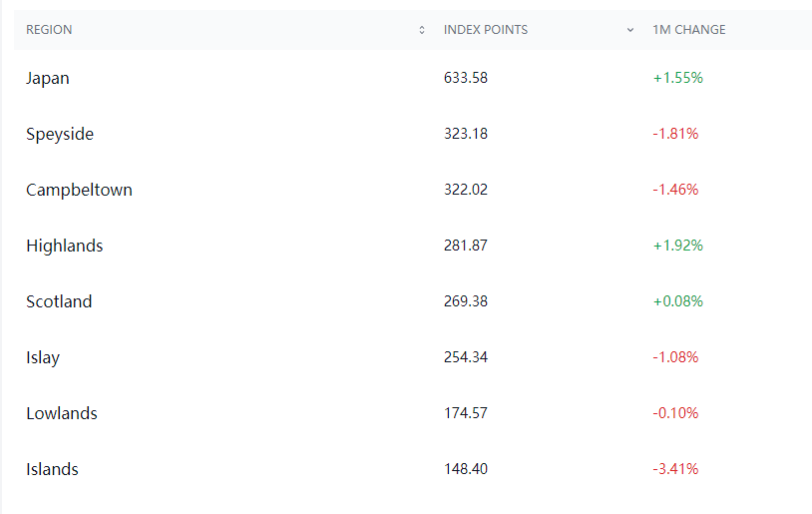Viewport: 812px width, 514px height.
Task: Open the Highlands region entry
Action: [65, 246]
